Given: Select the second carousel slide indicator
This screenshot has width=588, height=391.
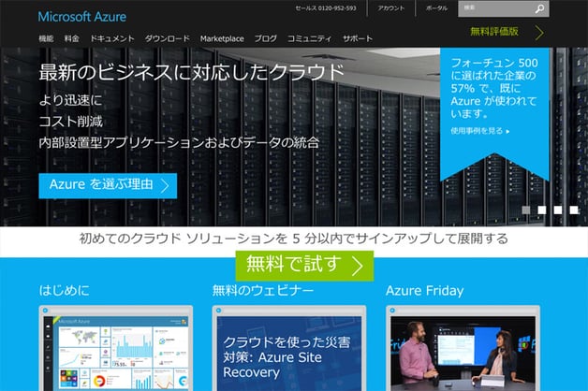Looking at the screenshot, I should point(542,210).
